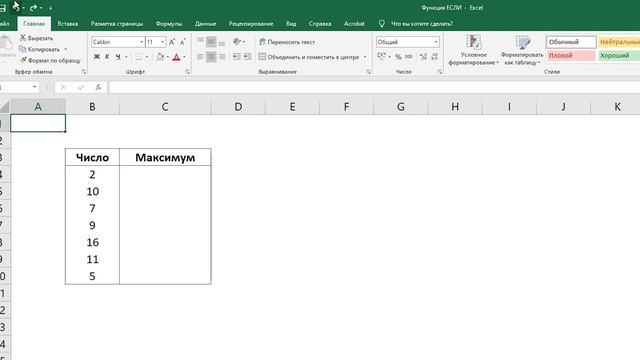640x360 pixels.
Task: Click the Tell Me search box (Что вы хотите сделать?)
Action: (x=422, y=24)
